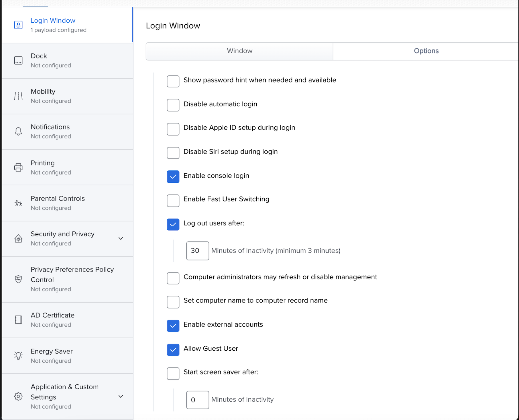Click the Notifications bell icon

point(18,132)
